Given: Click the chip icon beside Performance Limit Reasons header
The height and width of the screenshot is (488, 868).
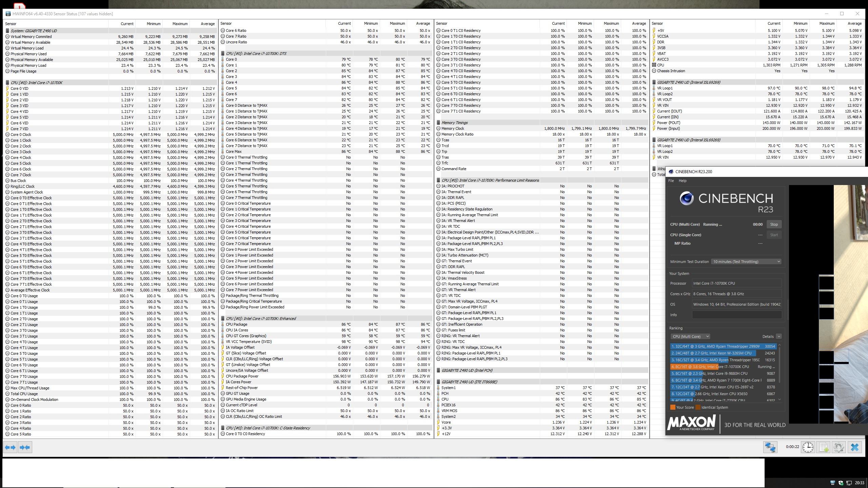Looking at the screenshot, I should [x=438, y=180].
